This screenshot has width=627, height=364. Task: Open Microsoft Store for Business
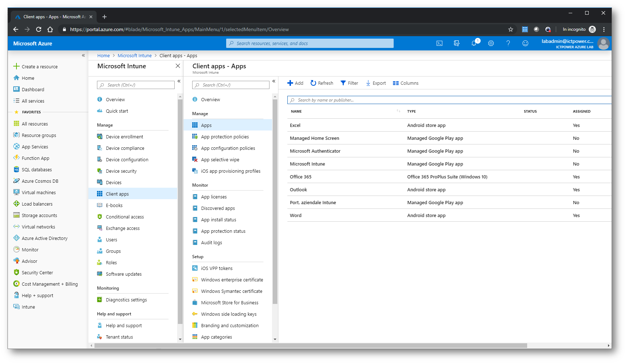click(x=225, y=302)
